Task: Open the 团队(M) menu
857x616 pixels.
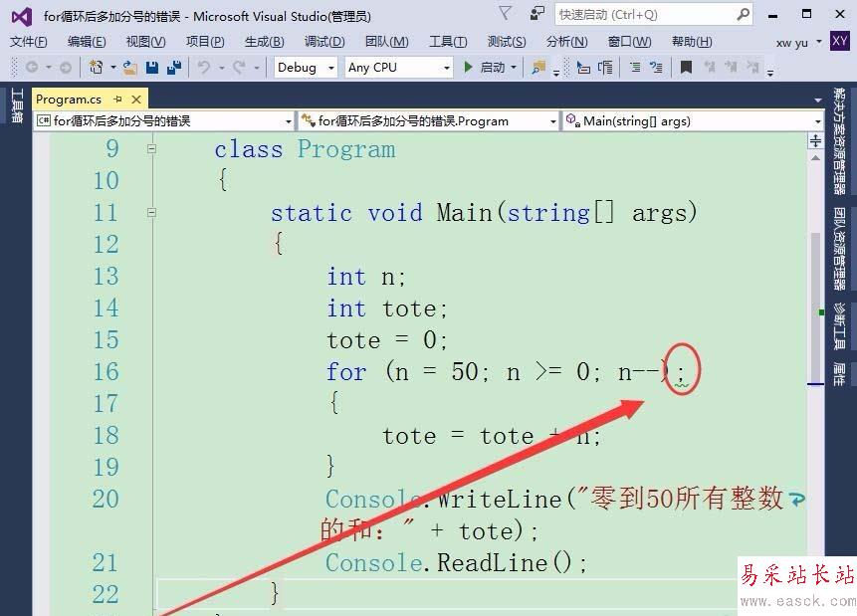Action: [x=387, y=42]
